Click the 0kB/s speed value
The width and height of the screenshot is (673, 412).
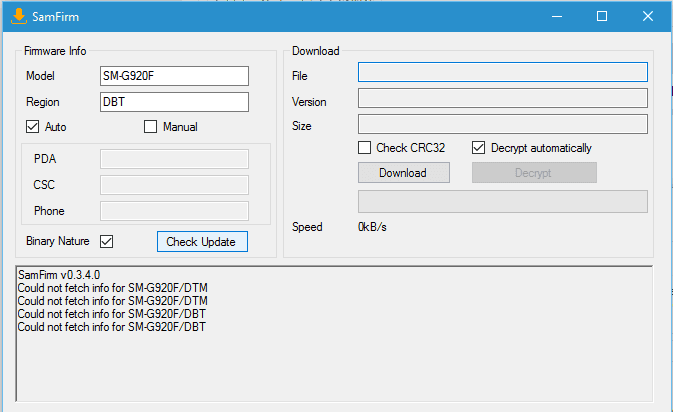point(372,227)
